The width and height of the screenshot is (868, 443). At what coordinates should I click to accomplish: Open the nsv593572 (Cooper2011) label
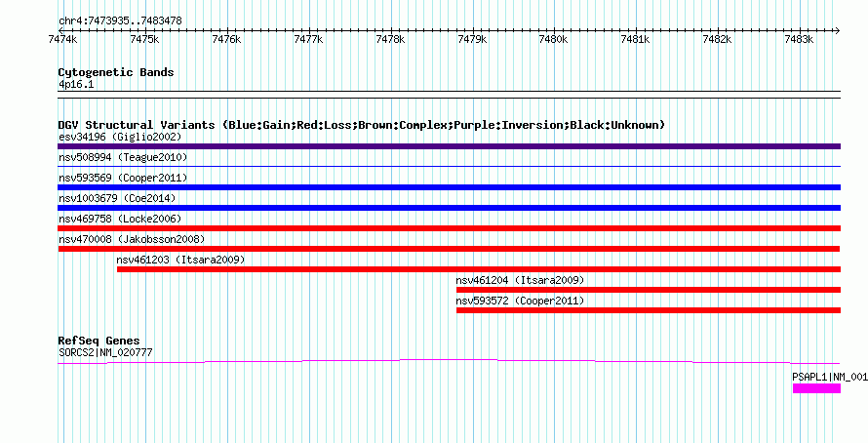(521, 301)
